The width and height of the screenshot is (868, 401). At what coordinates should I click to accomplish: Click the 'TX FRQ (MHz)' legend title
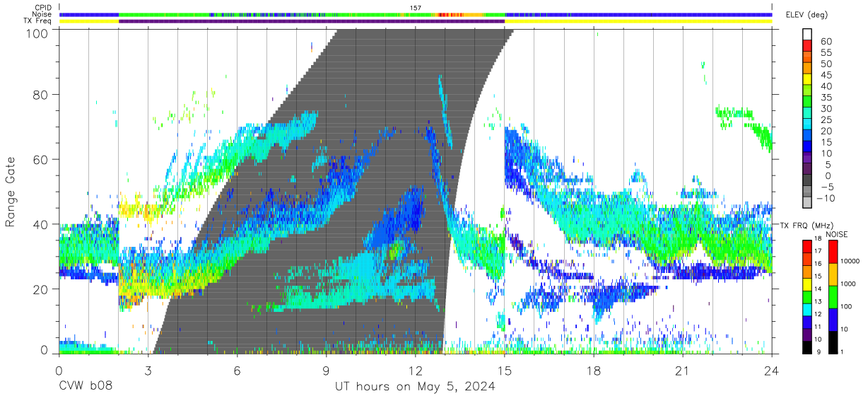tap(807, 225)
